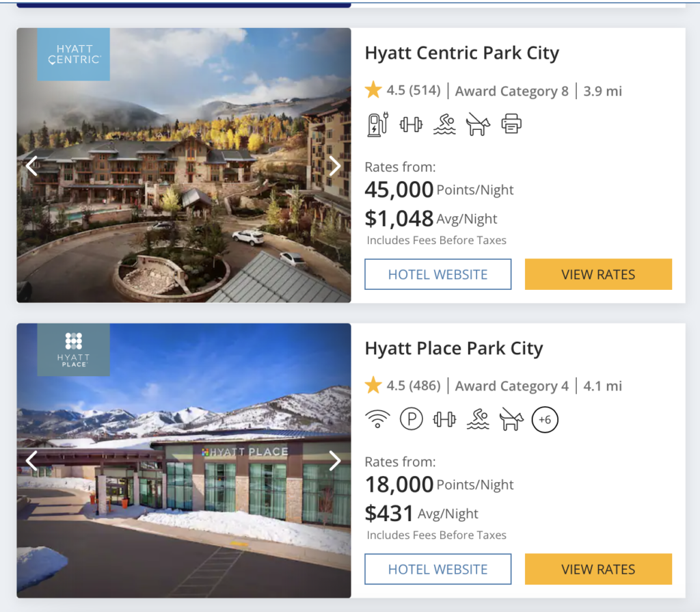Image resolution: width=700 pixels, height=612 pixels.
Task: Show next photo of Hyatt Centric Park City
Action: [334, 165]
